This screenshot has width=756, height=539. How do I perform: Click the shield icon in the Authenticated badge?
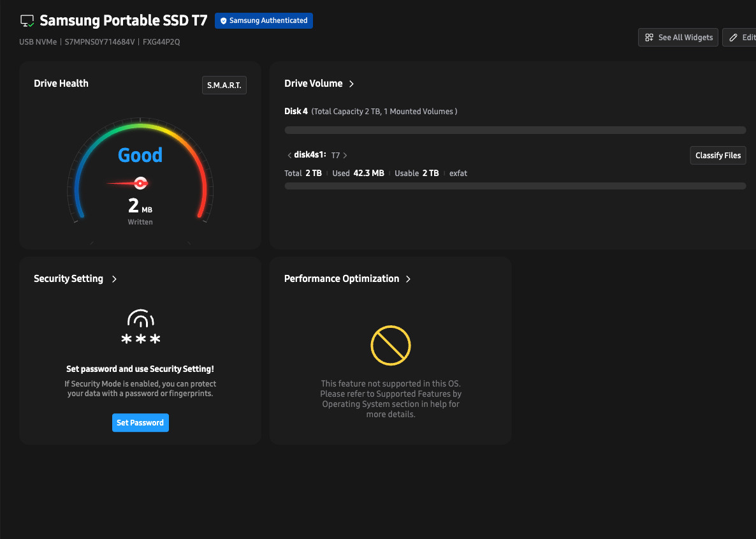[223, 21]
